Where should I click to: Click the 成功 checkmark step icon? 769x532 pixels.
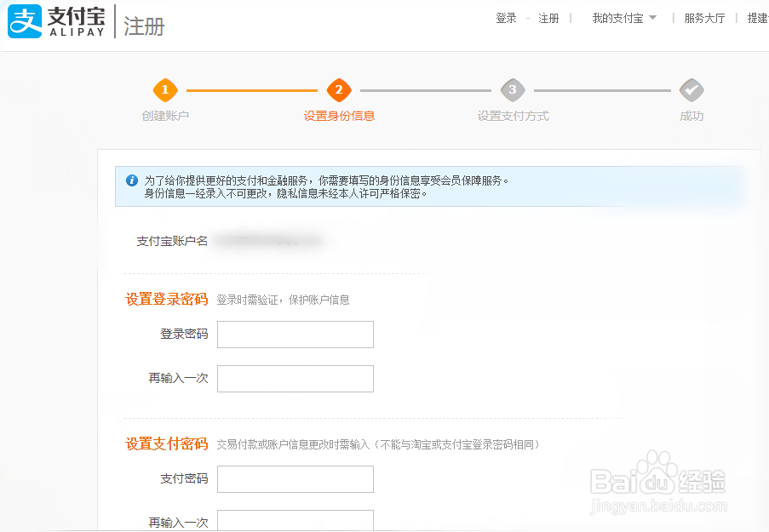pos(691,89)
